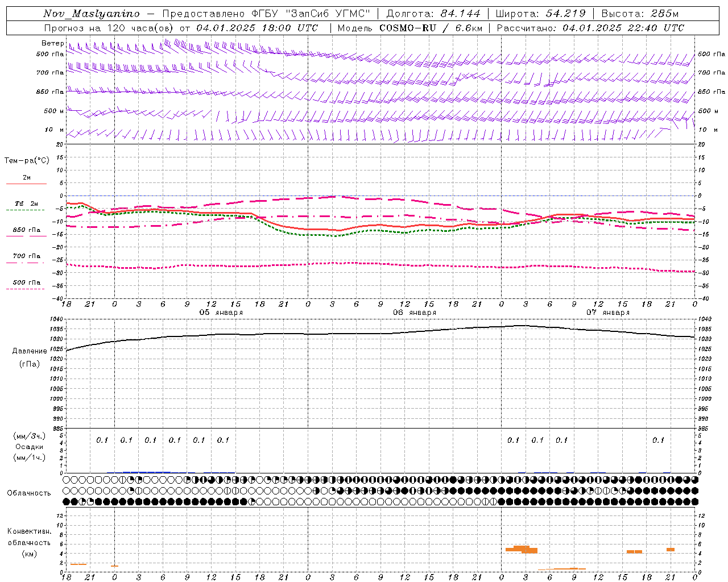Image resolution: width=728 pixels, height=582 pixels.
Task: Click the 07 января date label
Action: coord(608,313)
